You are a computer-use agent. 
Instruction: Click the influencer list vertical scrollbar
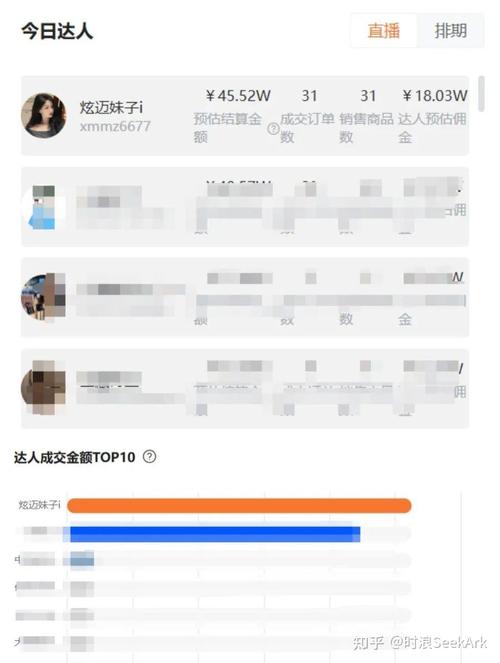(x=481, y=94)
